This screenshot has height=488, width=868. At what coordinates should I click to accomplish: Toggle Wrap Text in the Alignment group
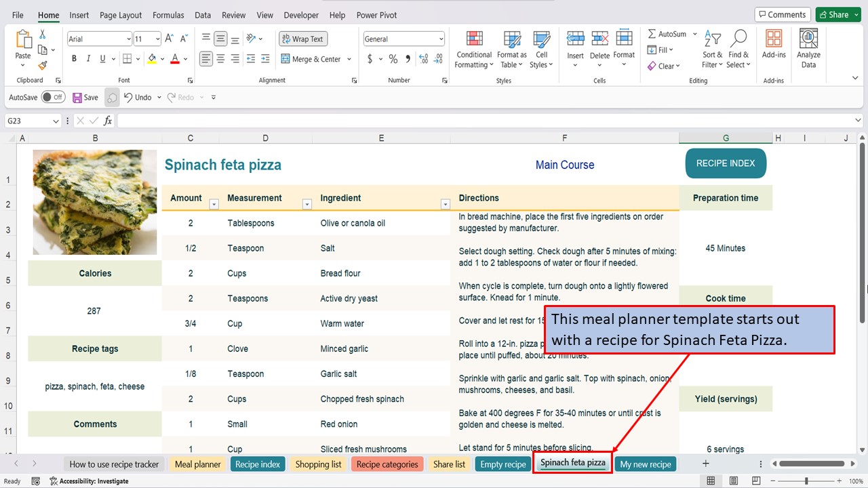click(302, 39)
